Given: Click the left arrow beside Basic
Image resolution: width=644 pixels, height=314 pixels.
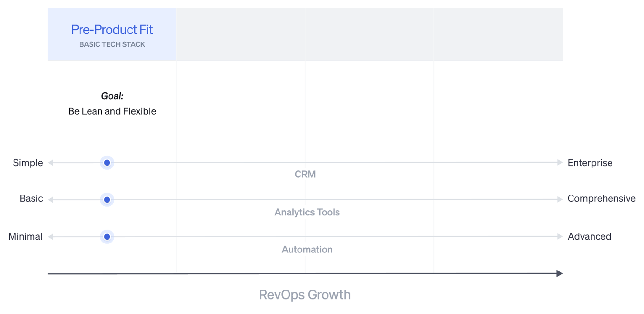Looking at the screenshot, I should [x=51, y=200].
